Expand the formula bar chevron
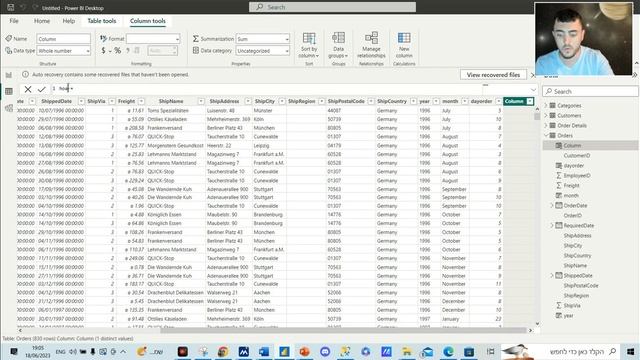Viewport: 640px width, 360px height. click(x=533, y=89)
